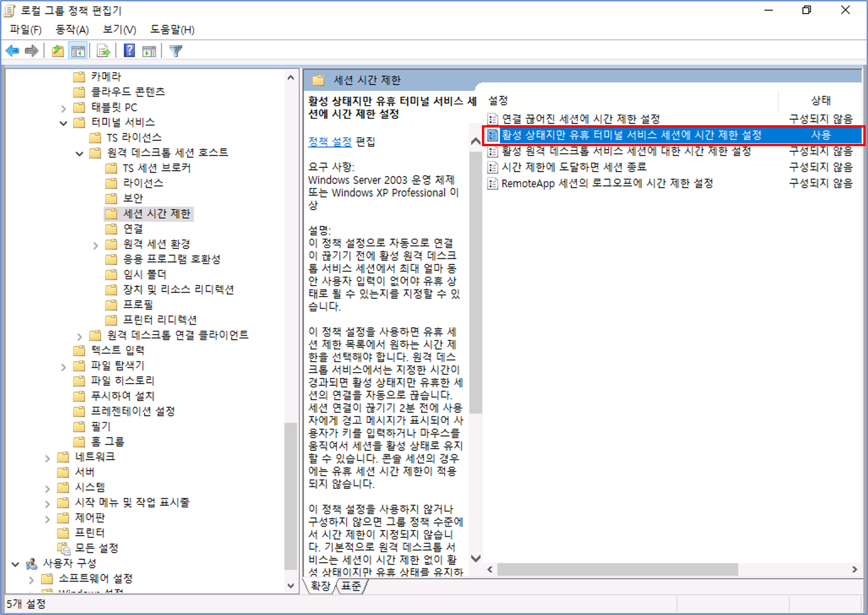This screenshot has height=615, width=868.
Task: Click the 상태 column header
Action: click(x=820, y=100)
